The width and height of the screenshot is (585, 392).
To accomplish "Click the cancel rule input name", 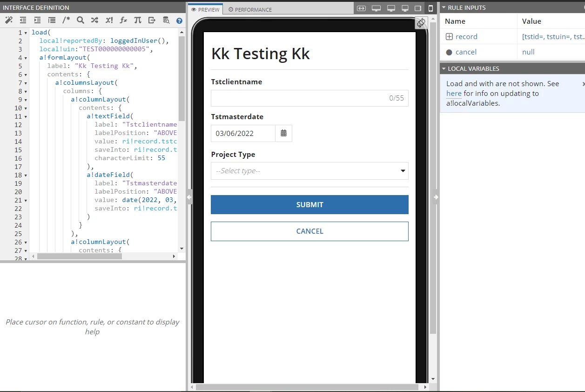I will click(x=466, y=52).
